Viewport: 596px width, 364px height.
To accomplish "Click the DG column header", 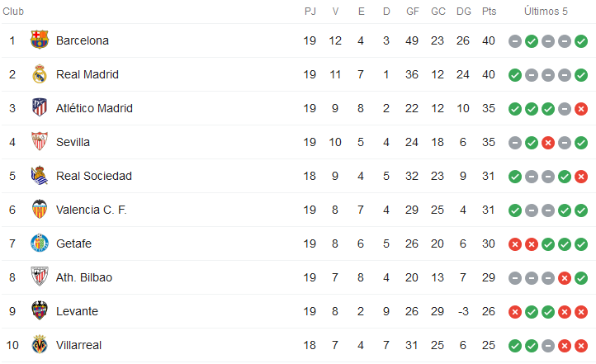I will [463, 12].
